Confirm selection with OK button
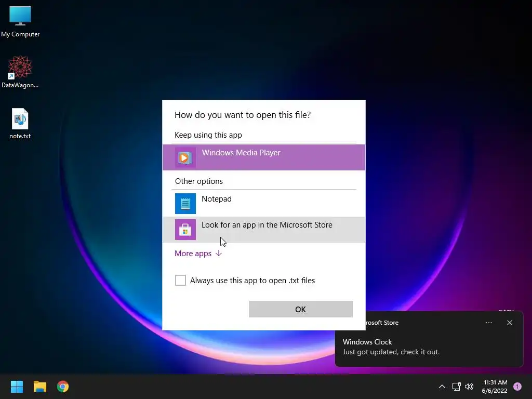Image resolution: width=532 pixels, height=399 pixels. 301,309
